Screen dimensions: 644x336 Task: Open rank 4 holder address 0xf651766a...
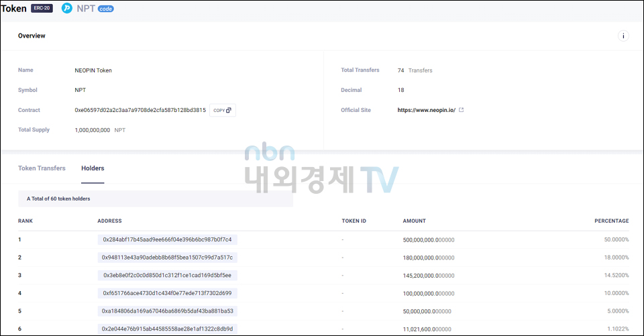click(167, 293)
